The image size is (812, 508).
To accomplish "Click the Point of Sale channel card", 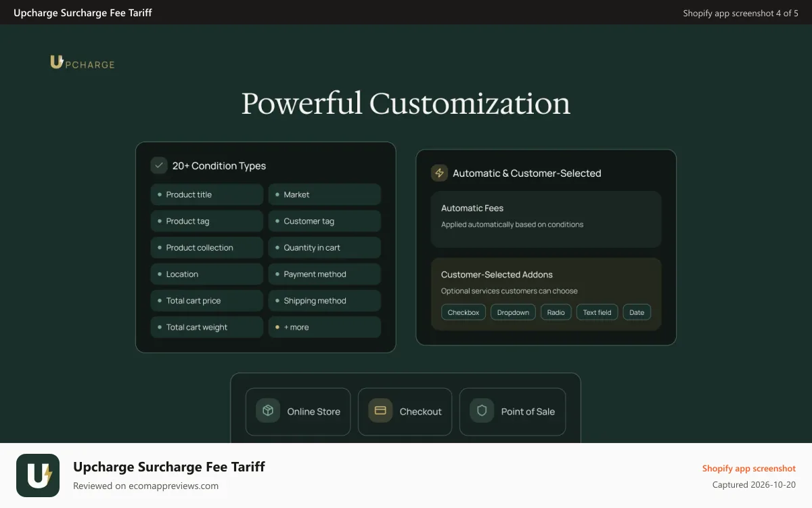I will [512, 411].
